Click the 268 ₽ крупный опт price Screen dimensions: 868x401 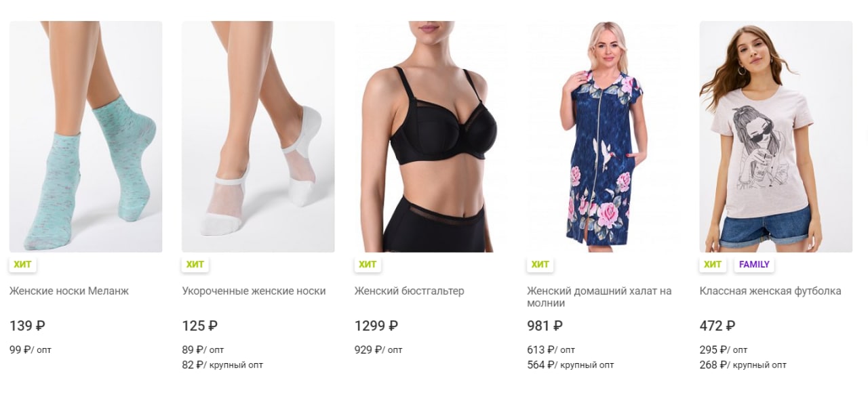point(743,364)
